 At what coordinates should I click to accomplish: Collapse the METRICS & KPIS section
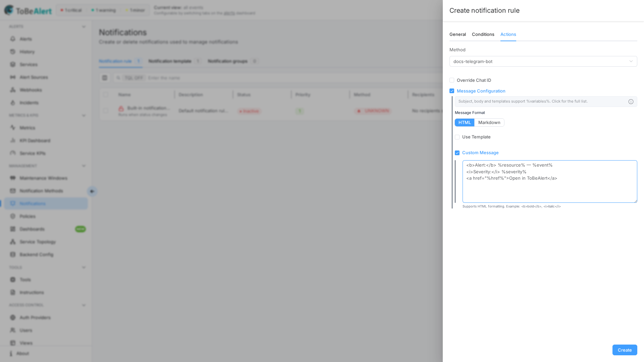point(84,116)
